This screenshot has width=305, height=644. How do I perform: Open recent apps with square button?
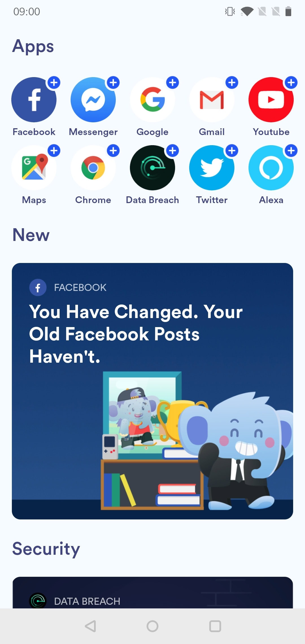pyautogui.click(x=215, y=626)
